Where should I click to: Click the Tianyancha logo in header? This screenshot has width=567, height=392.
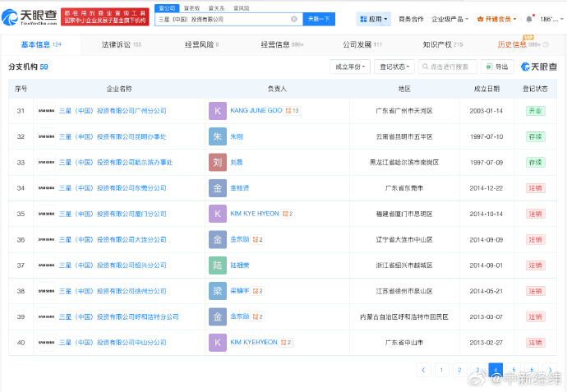(x=30, y=17)
